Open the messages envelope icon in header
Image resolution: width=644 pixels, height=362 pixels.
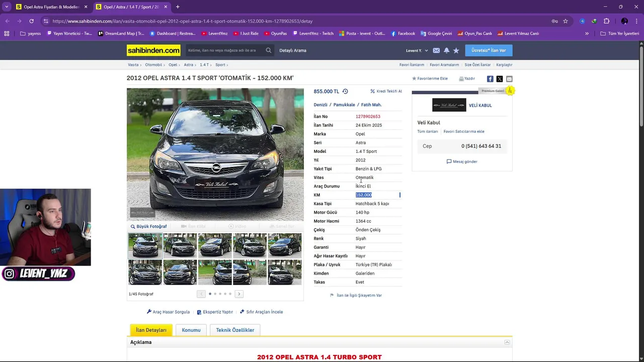(436, 50)
